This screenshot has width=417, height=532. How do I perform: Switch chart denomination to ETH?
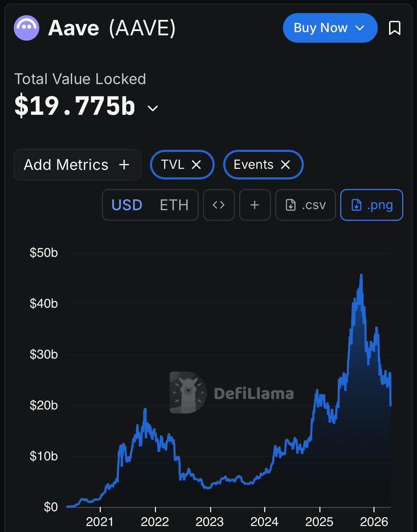[x=174, y=205]
